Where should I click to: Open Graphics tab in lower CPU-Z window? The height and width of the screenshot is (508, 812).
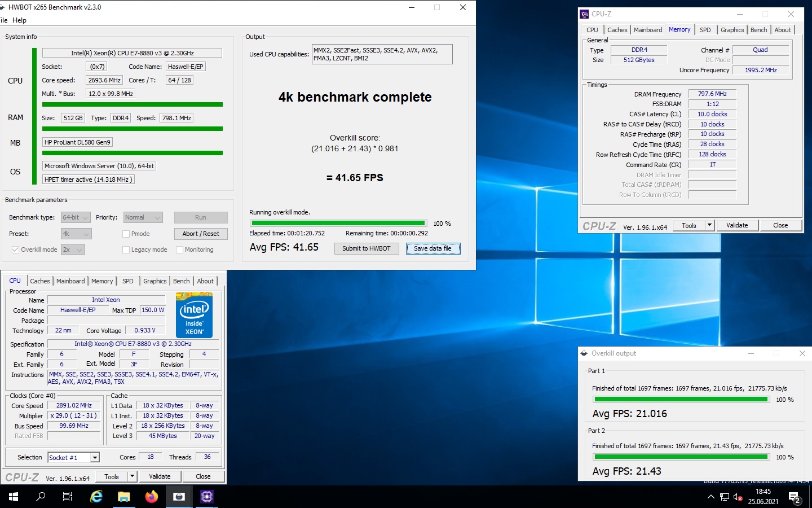point(155,281)
